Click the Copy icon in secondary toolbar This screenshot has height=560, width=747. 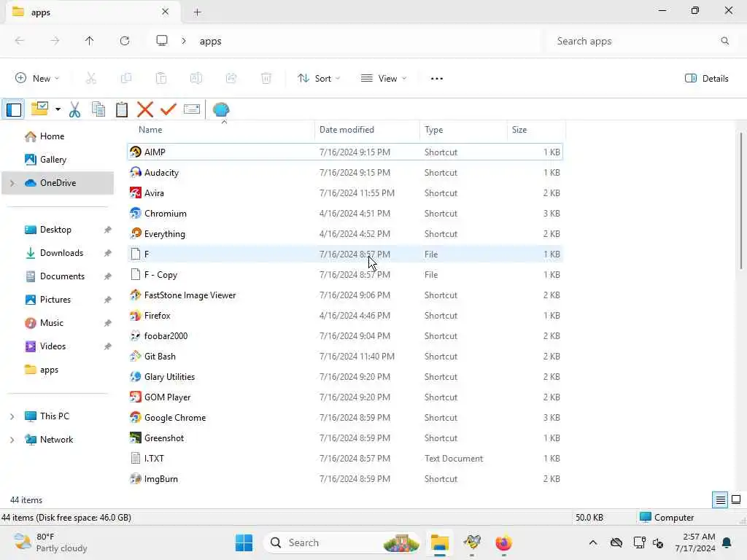click(98, 109)
